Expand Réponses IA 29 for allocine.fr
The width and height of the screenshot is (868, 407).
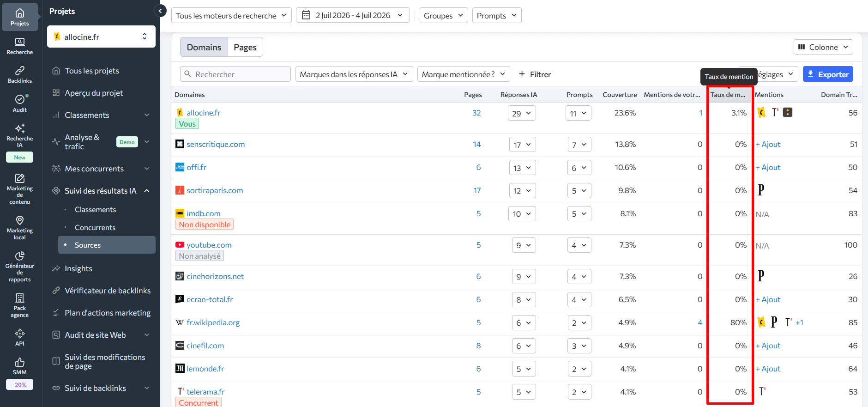(x=522, y=113)
